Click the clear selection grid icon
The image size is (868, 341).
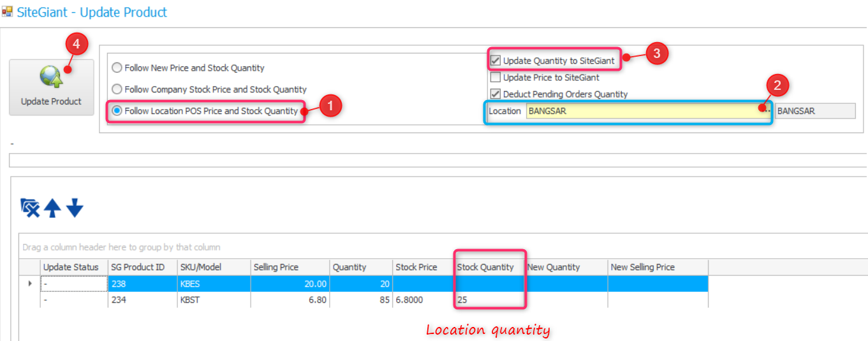30,208
